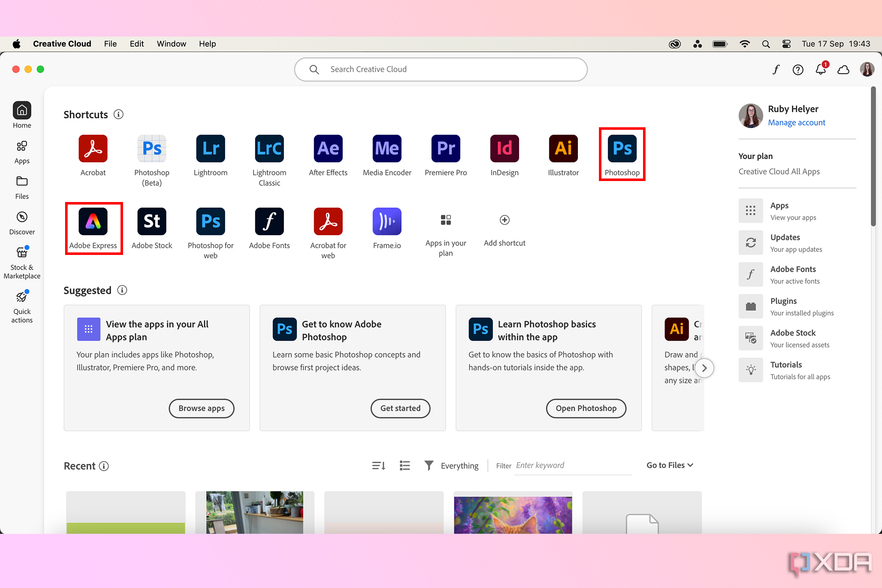Open Media Encoder shortcut

(387, 149)
